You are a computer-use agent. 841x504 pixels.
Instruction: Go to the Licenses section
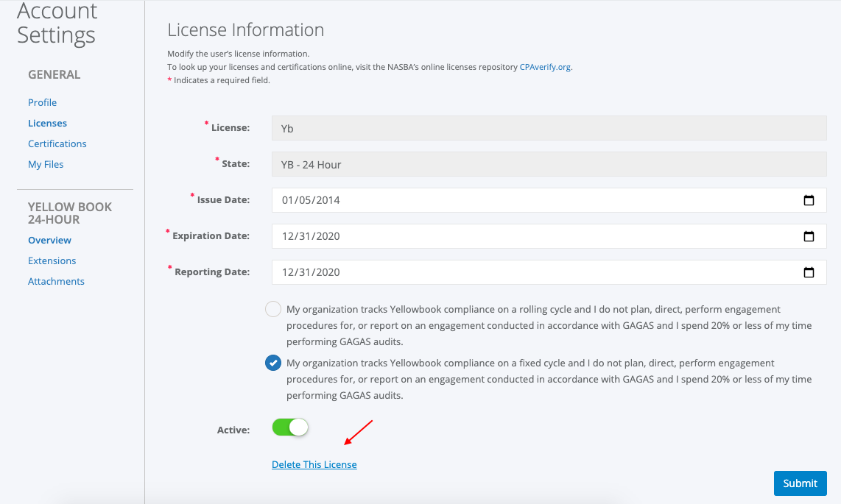(x=47, y=123)
